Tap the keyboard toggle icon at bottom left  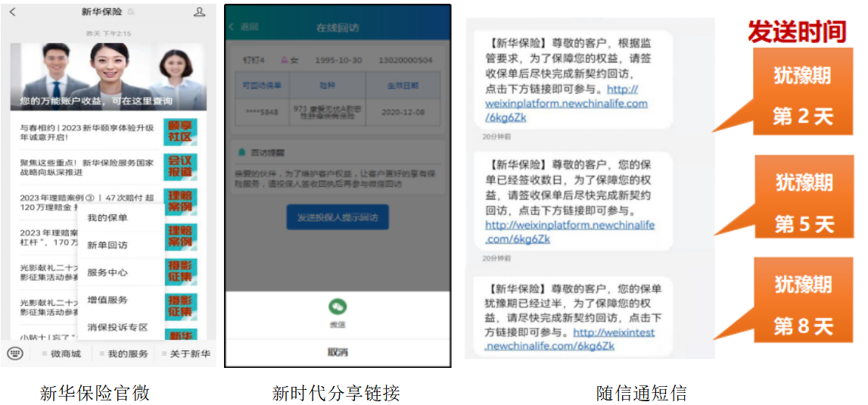[x=15, y=353]
